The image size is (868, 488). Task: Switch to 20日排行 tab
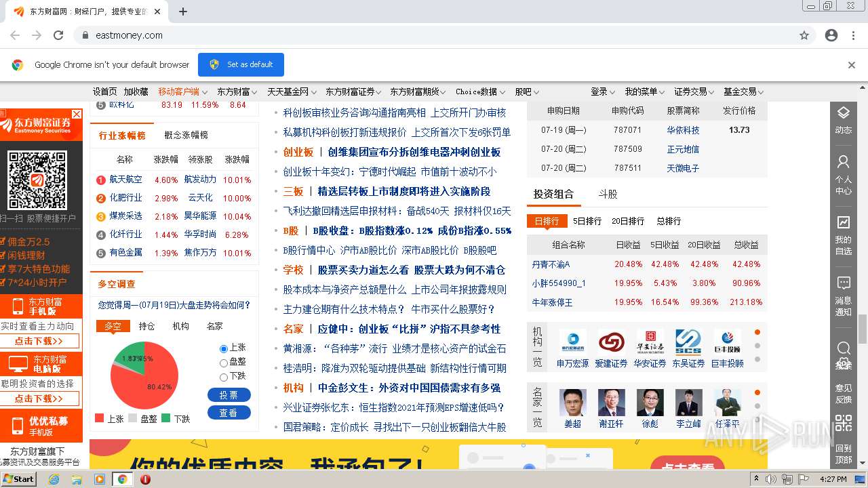tap(628, 221)
